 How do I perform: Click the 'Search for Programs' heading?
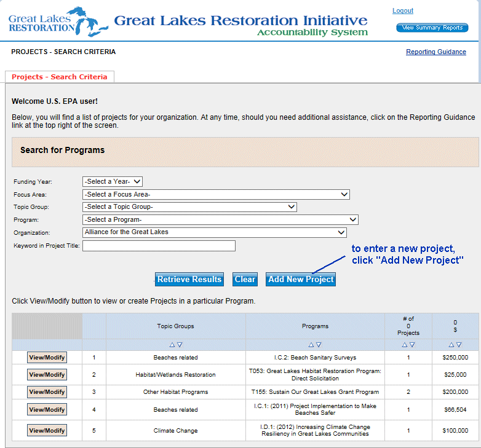click(62, 150)
